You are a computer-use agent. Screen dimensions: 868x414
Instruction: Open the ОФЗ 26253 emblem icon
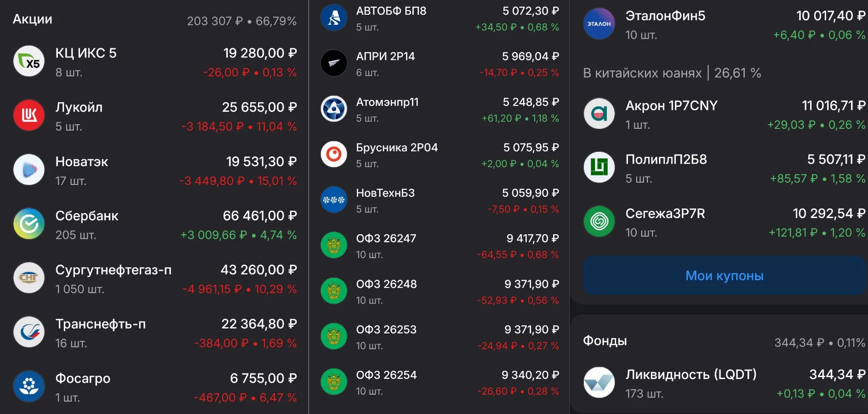click(334, 336)
